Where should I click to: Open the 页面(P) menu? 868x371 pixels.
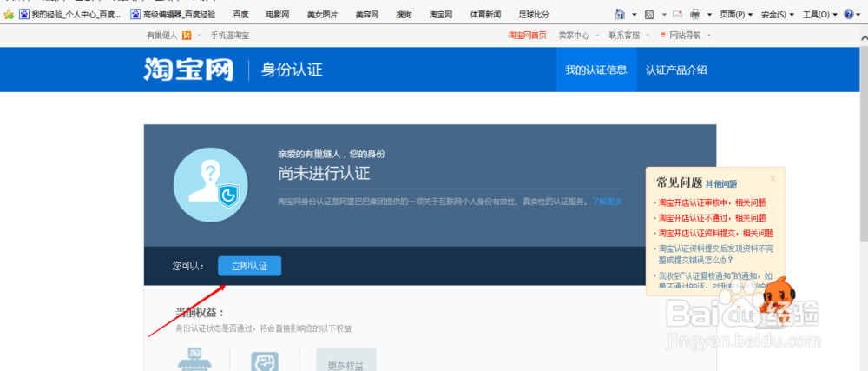(x=735, y=15)
